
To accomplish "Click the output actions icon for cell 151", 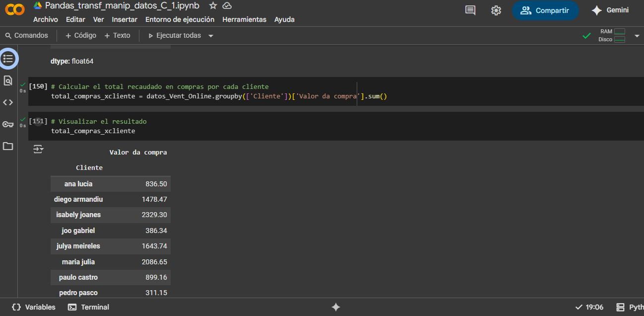I will click(x=38, y=149).
